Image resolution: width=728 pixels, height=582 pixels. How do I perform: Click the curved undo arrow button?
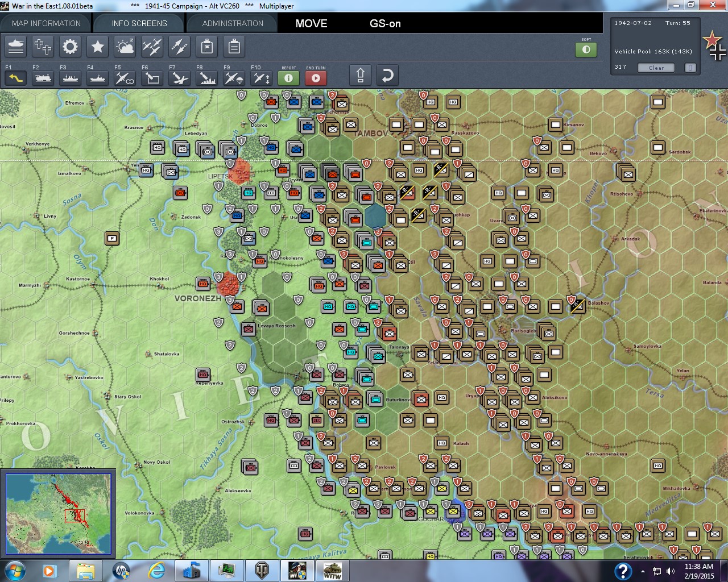387,76
